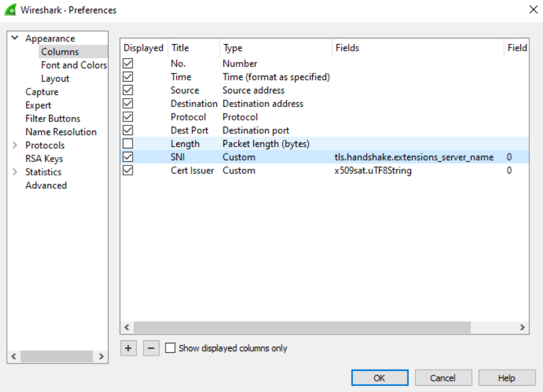
Task: Uncheck Displayed box for Dest Port column
Action: (128, 130)
